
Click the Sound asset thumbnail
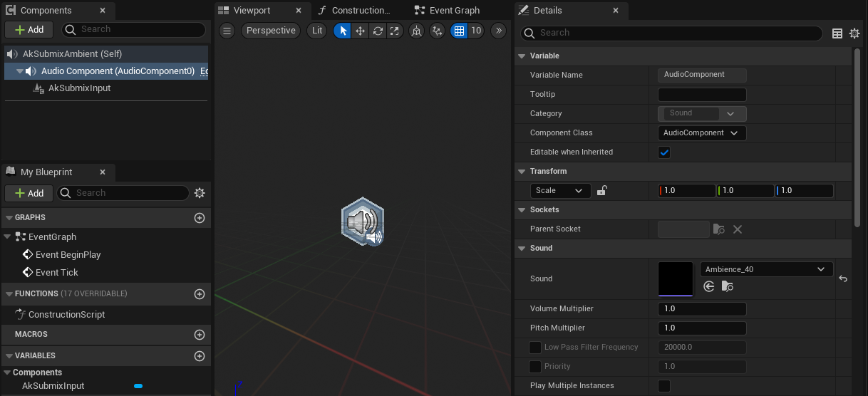click(676, 278)
